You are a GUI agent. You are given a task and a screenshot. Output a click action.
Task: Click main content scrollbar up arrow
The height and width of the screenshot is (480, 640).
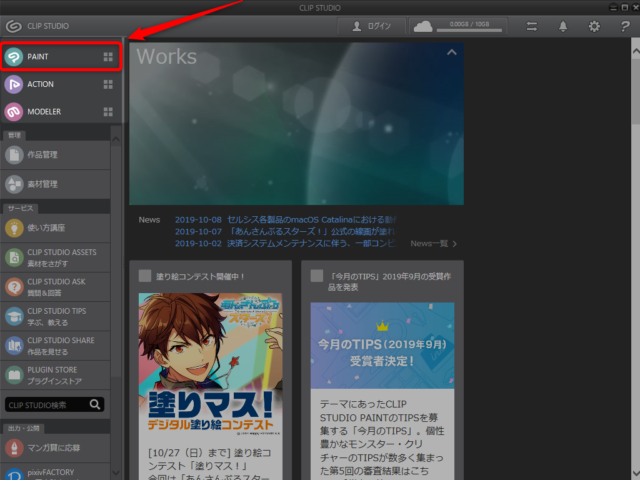tap(636, 51)
